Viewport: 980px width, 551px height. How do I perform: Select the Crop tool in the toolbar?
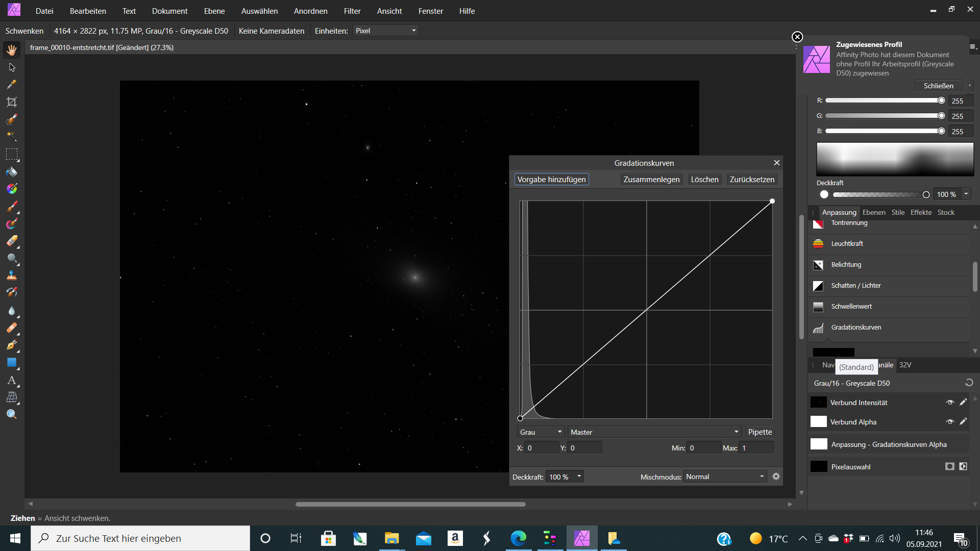coord(12,102)
